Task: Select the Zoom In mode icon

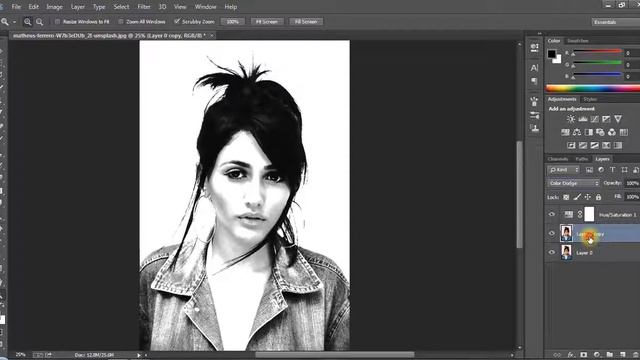Action: (27, 22)
